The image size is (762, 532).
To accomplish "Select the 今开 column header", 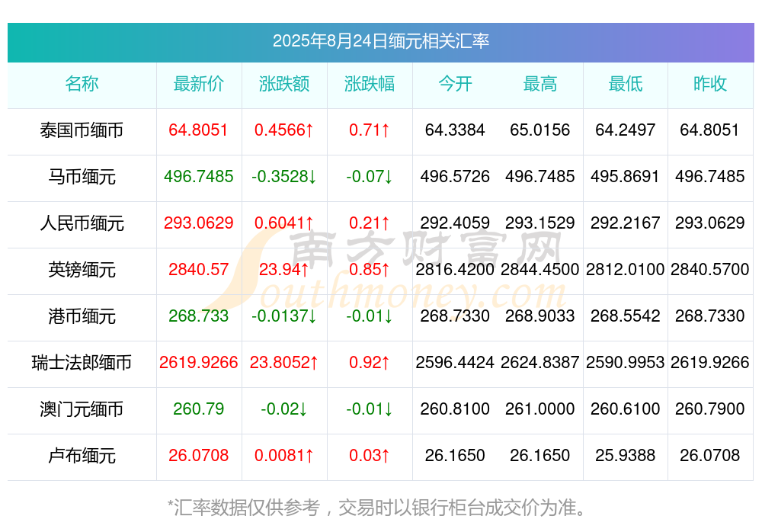I will tap(455, 84).
